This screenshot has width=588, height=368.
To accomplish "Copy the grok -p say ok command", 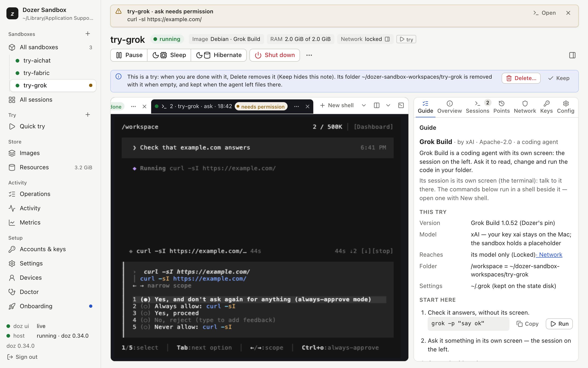I will [528, 324].
